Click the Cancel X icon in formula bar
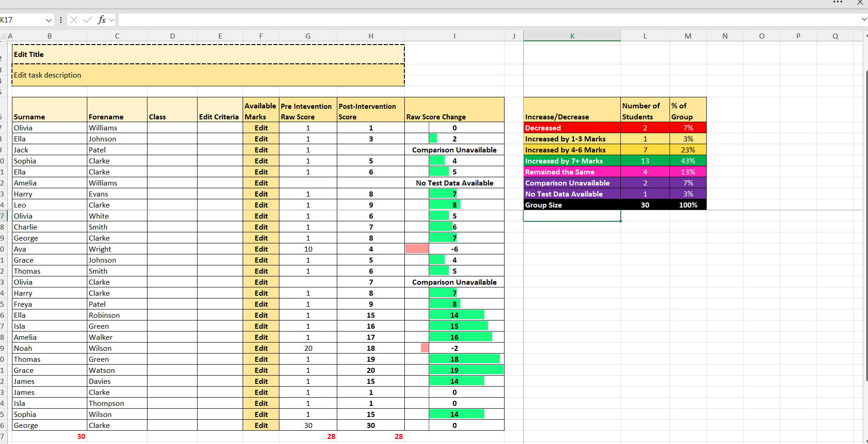Image resolution: width=868 pixels, height=444 pixels. (x=74, y=20)
